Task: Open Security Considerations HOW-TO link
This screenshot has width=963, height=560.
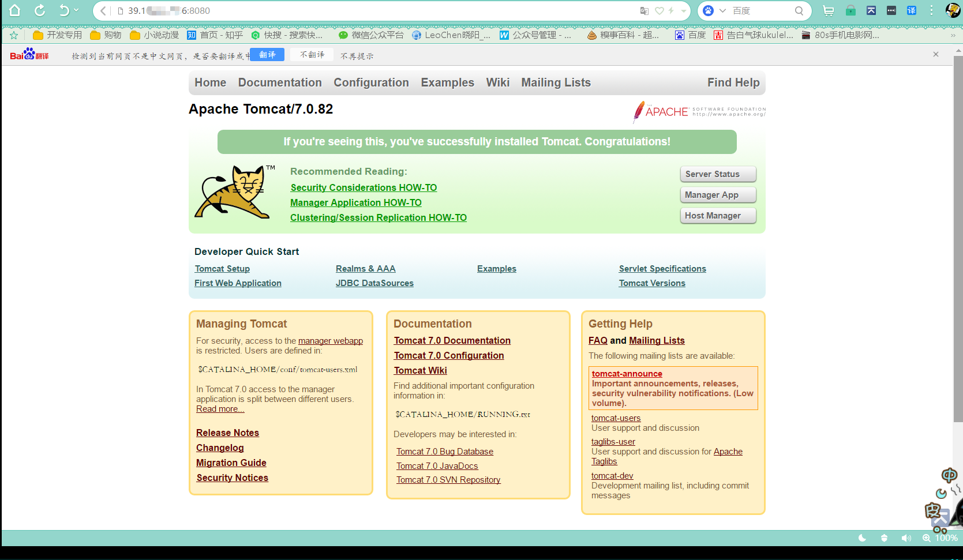Action: point(364,187)
